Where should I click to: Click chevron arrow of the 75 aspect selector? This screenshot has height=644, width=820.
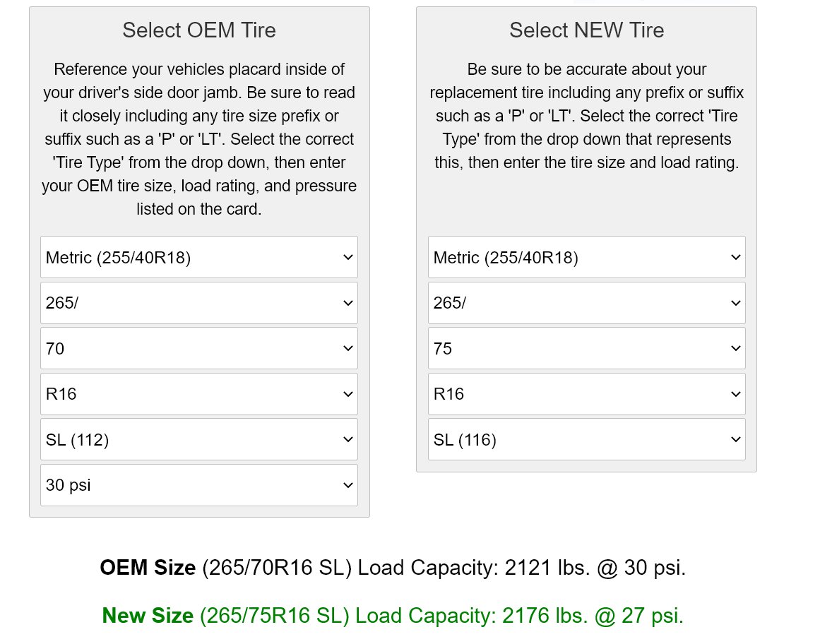click(x=736, y=349)
